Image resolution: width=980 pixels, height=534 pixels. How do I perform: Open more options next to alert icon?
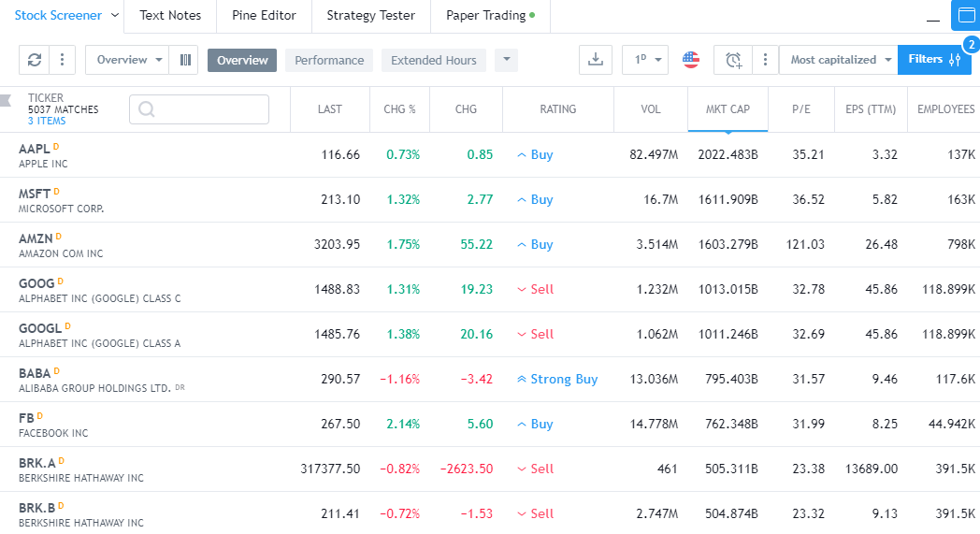tap(765, 60)
